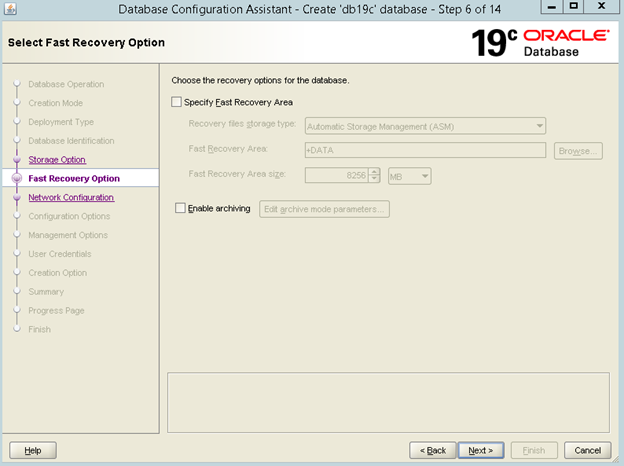The height and width of the screenshot is (466, 624).
Task: Go to the Storage Option step
Action: click(x=57, y=160)
